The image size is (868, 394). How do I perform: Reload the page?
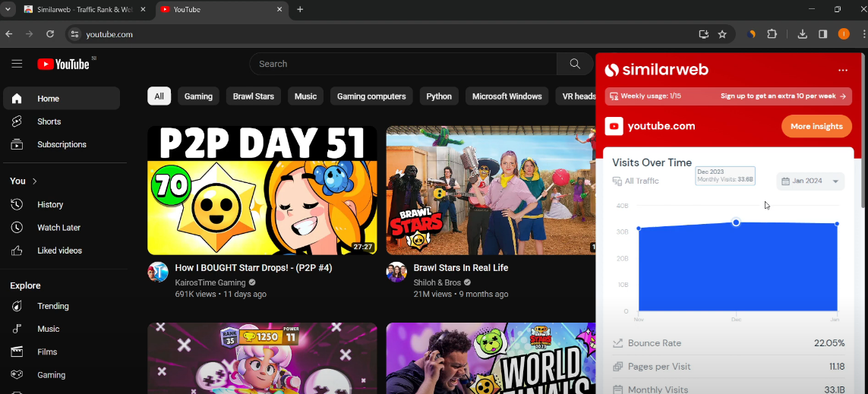50,34
